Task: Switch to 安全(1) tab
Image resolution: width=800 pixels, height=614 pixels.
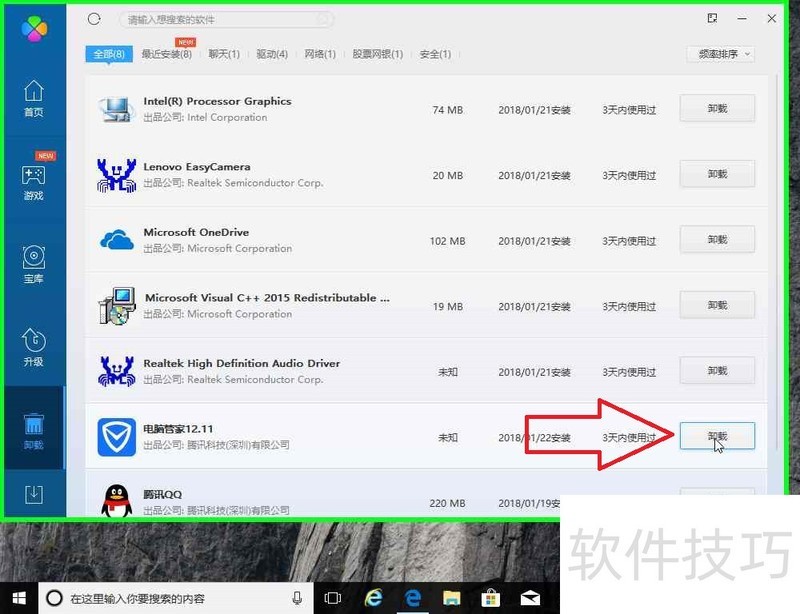Action: point(435,54)
